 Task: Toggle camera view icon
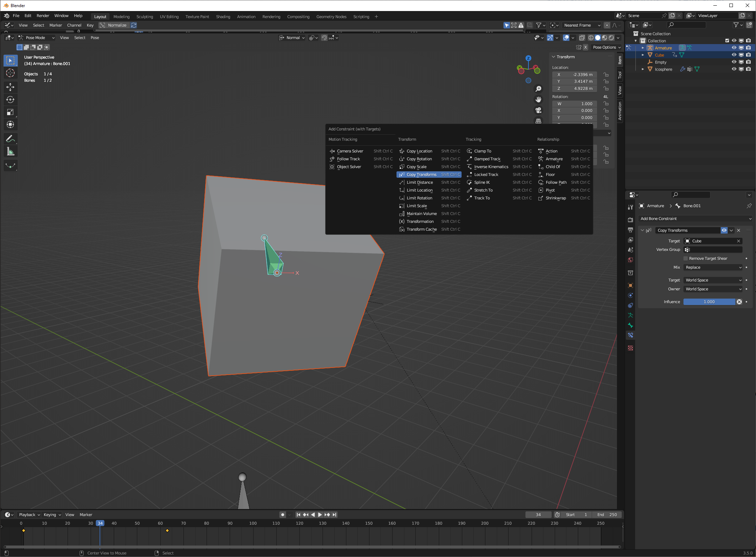(538, 110)
